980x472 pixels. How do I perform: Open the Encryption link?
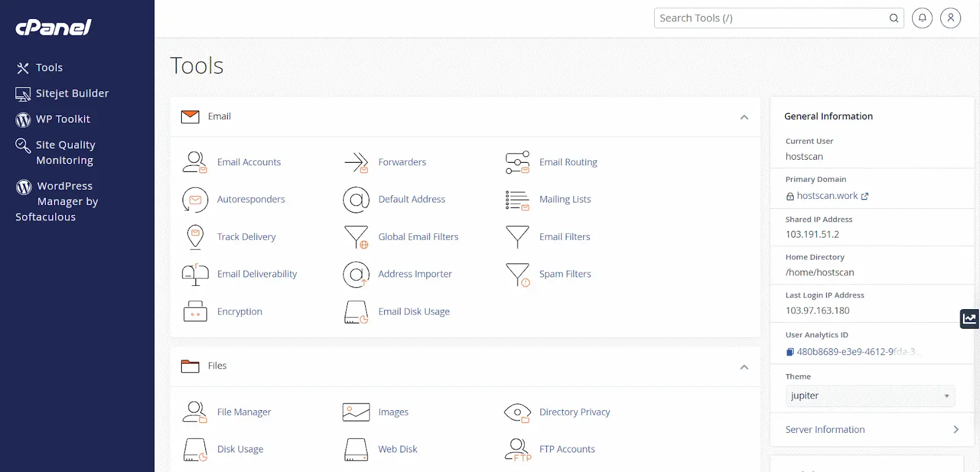[239, 312]
